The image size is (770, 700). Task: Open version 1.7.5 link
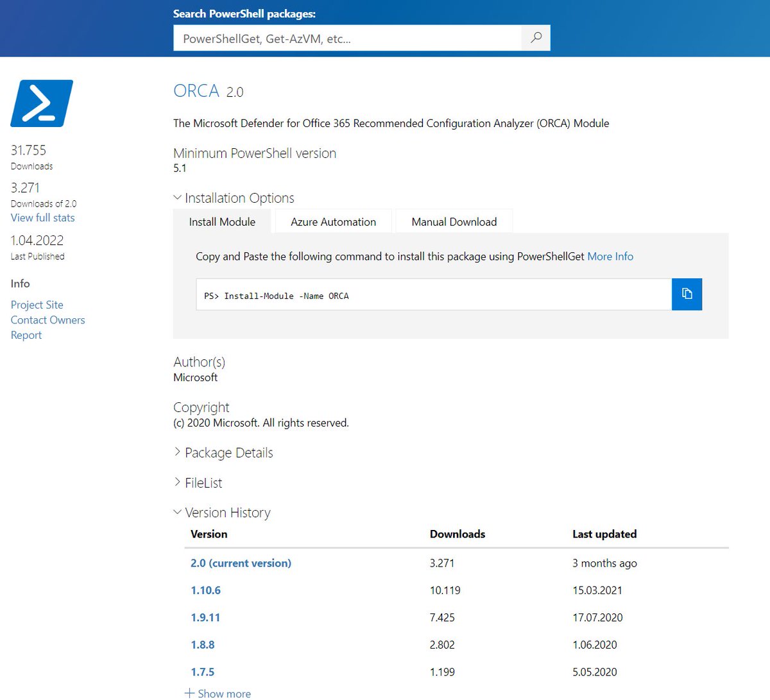click(202, 672)
